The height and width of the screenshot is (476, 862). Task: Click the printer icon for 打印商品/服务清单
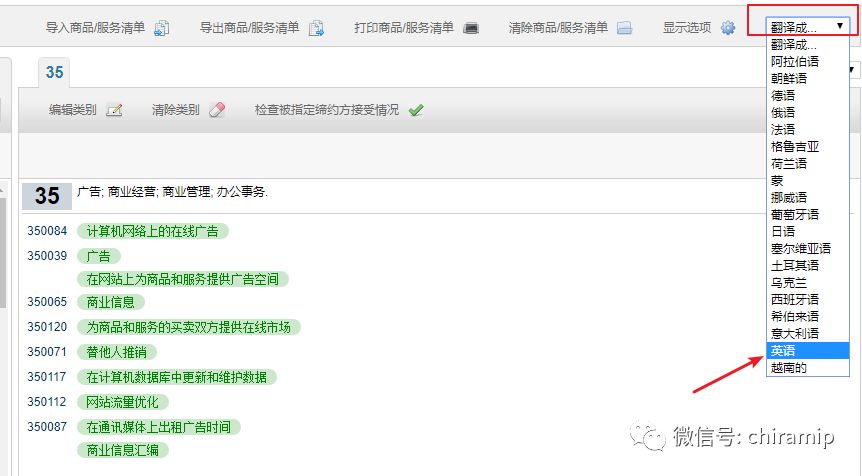click(471, 28)
